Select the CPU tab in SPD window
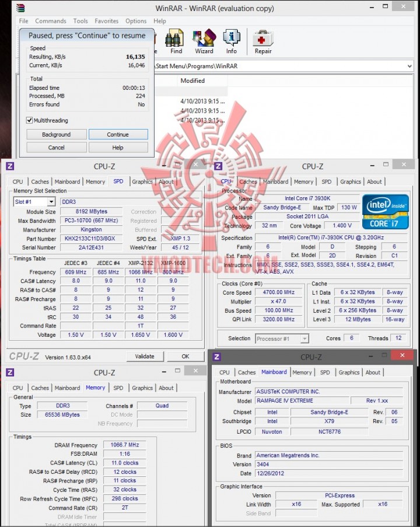The width and height of the screenshot is (420, 527). pyautogui.click(x=18, y=182)
